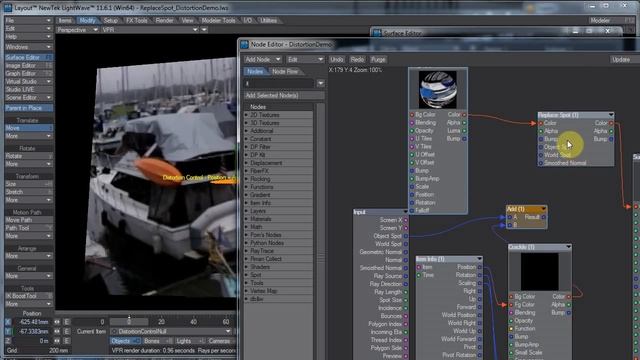
Task: Switch to the Nodes tab
Action: [256, 71]
